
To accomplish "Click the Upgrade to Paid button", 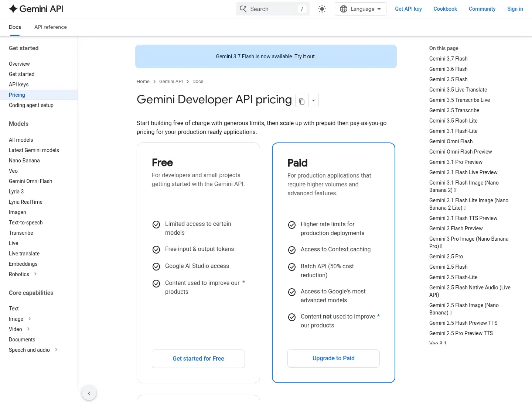I will [334, 358].
